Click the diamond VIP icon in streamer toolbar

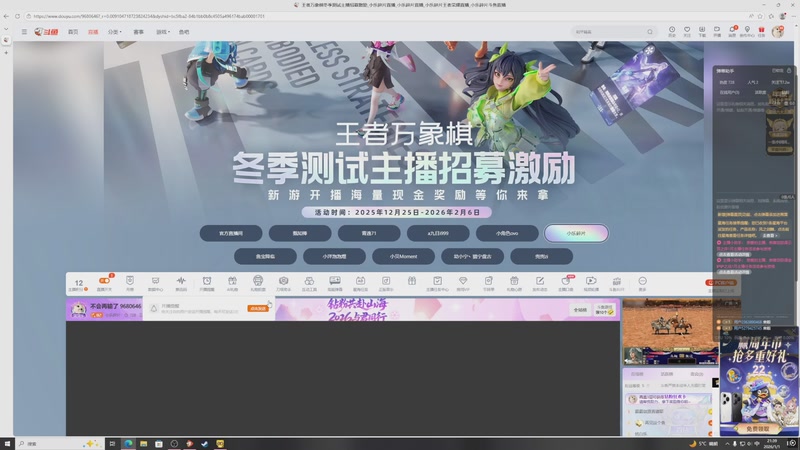[x=463, y=281]
